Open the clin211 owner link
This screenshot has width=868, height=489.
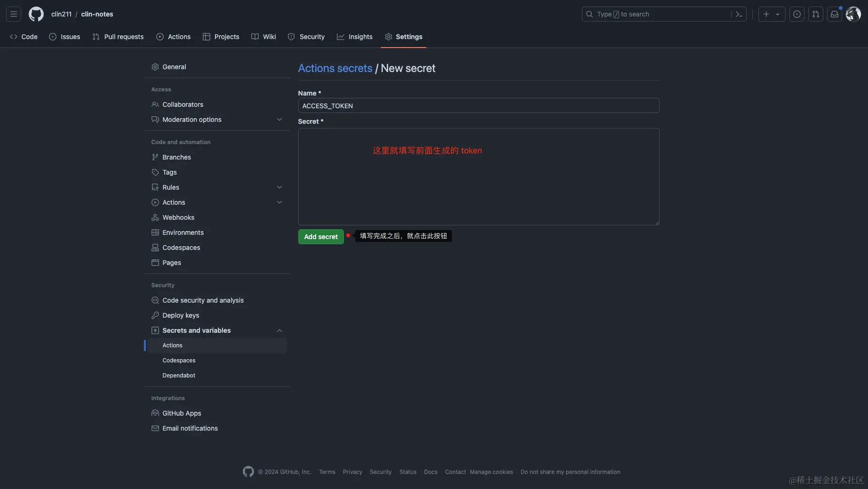pos(61,14)
